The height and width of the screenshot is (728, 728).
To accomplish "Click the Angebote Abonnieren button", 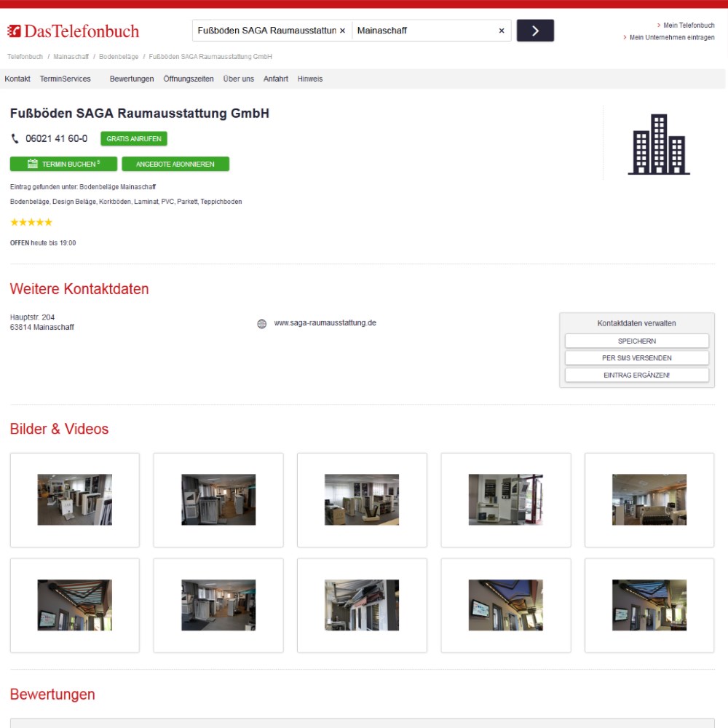I will coord(175,164).
